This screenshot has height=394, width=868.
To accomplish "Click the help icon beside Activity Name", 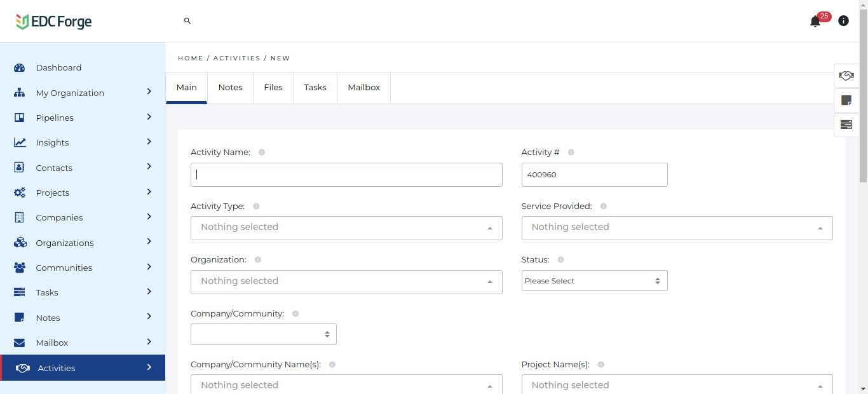I will click(x=262, y=153).
